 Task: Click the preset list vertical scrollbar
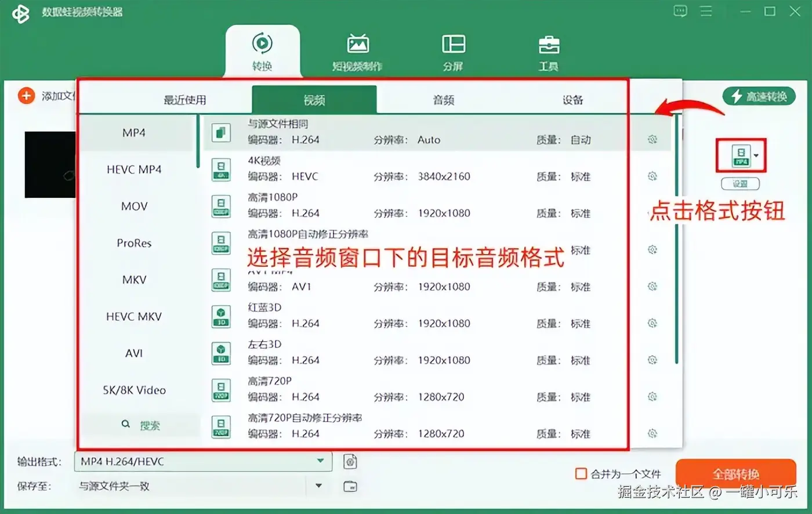(676, 239)
